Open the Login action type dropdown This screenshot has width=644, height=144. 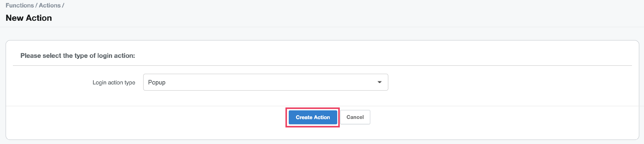click(x=265, y=82)
